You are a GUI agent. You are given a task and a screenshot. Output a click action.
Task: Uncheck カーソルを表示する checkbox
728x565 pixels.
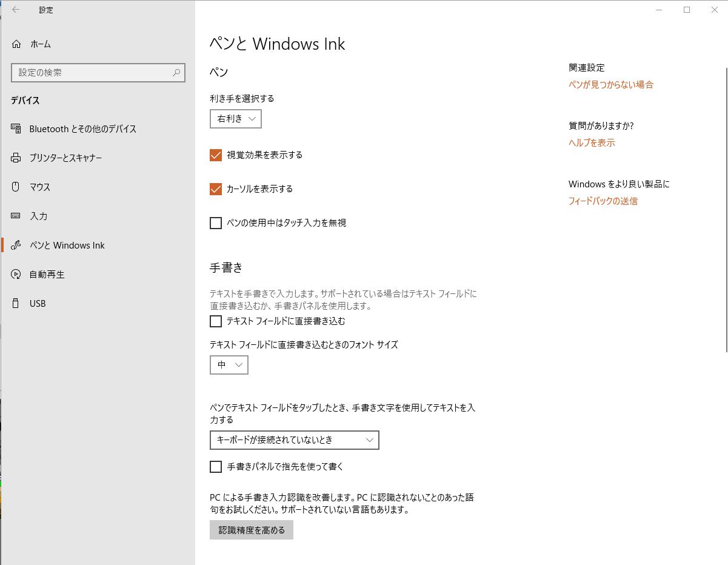(216, 189)
